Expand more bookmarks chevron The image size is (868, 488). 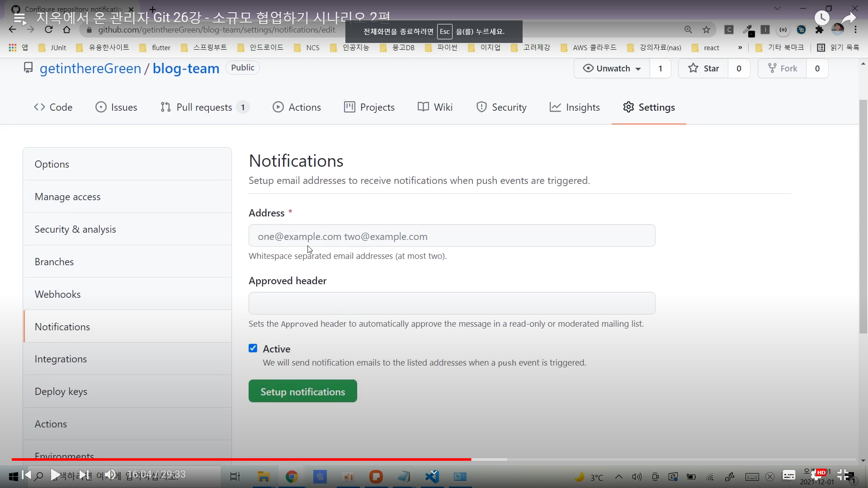click(x=740, y=47)
